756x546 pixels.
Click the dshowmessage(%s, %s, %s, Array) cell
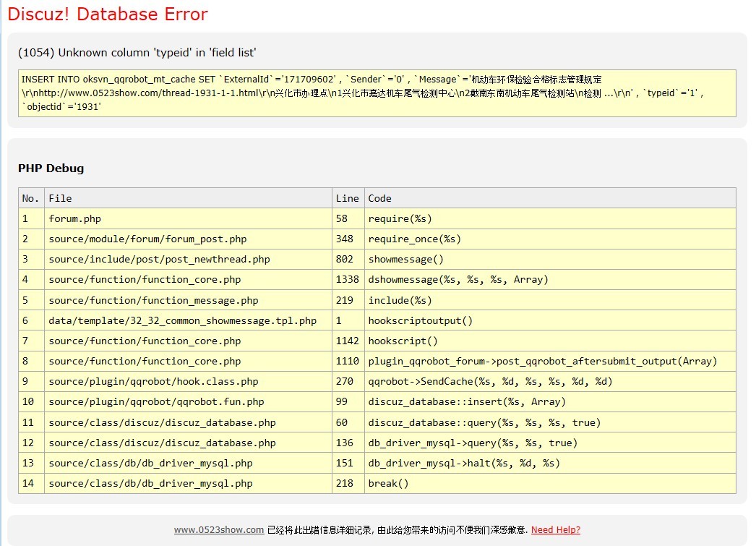point(550,279)
